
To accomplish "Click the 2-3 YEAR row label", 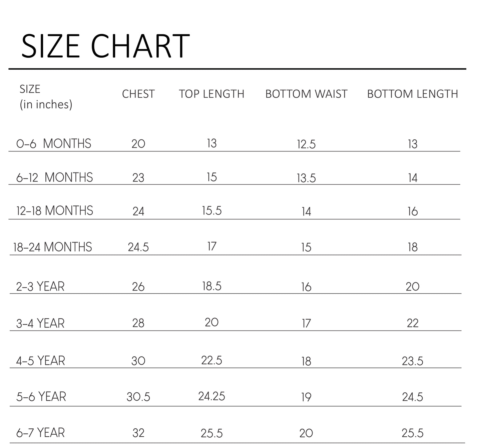I will 40,287.
